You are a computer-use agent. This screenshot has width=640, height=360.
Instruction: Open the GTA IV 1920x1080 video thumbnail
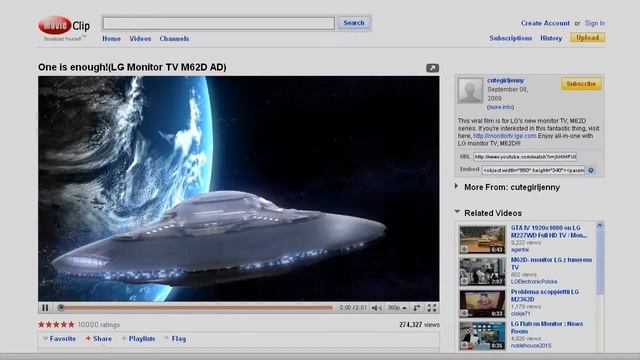coord(482,240)
